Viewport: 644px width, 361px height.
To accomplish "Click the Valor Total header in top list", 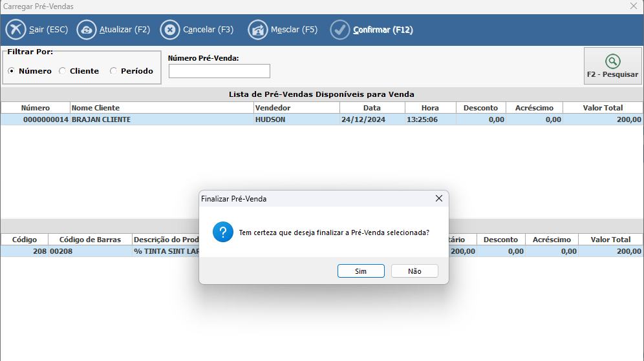I will (x=603, y=108).
